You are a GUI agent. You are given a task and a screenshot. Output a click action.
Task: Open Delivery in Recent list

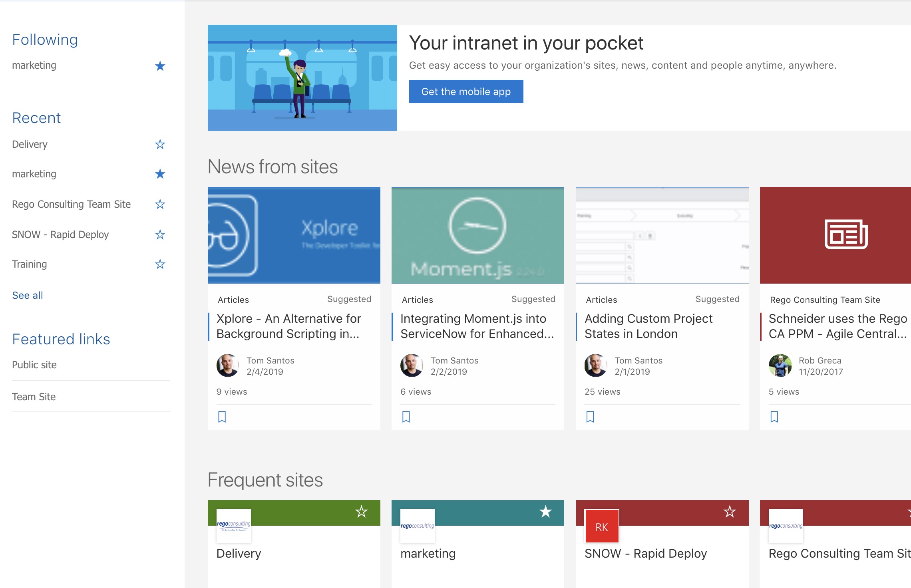(x=30, y=144)
